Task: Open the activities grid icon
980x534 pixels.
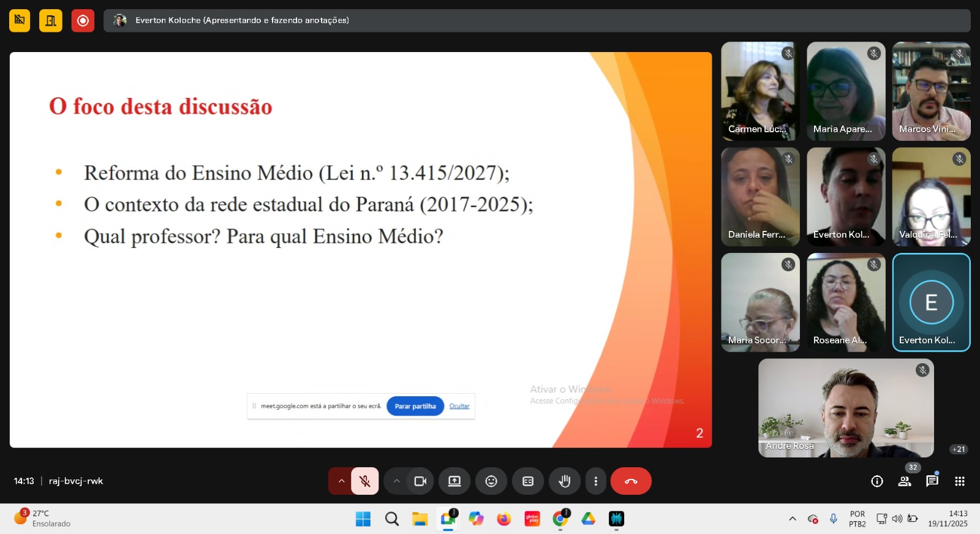Action: pyautogui.click(x=960, y=481)
